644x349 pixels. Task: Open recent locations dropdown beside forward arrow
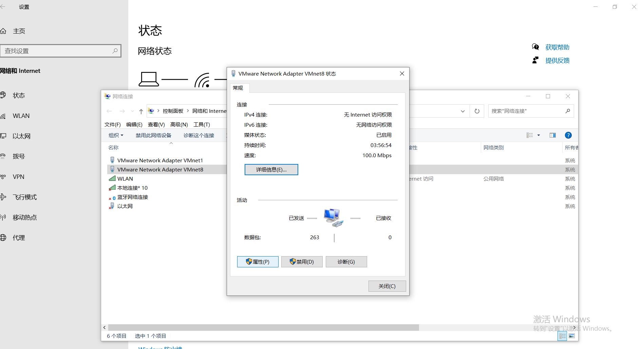coord(132,111)
